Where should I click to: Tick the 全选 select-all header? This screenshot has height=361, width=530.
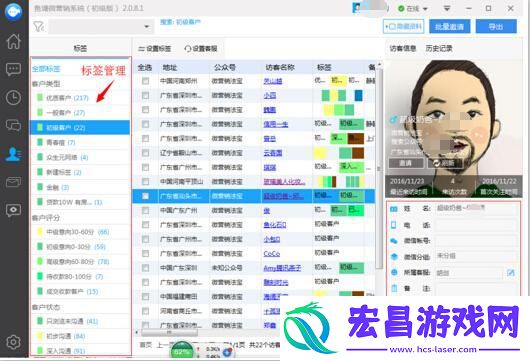click(x=145, y=68)
